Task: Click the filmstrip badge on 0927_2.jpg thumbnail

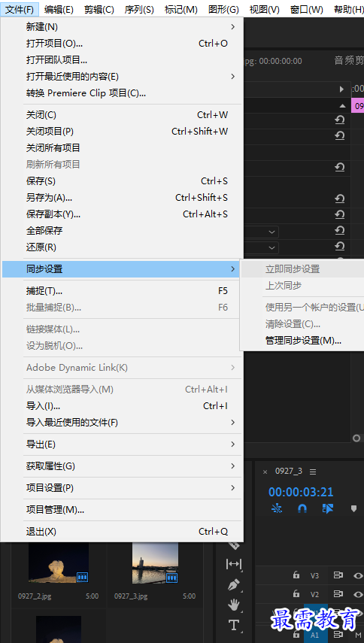Action: pyautogui.click(x=83, y=577)
